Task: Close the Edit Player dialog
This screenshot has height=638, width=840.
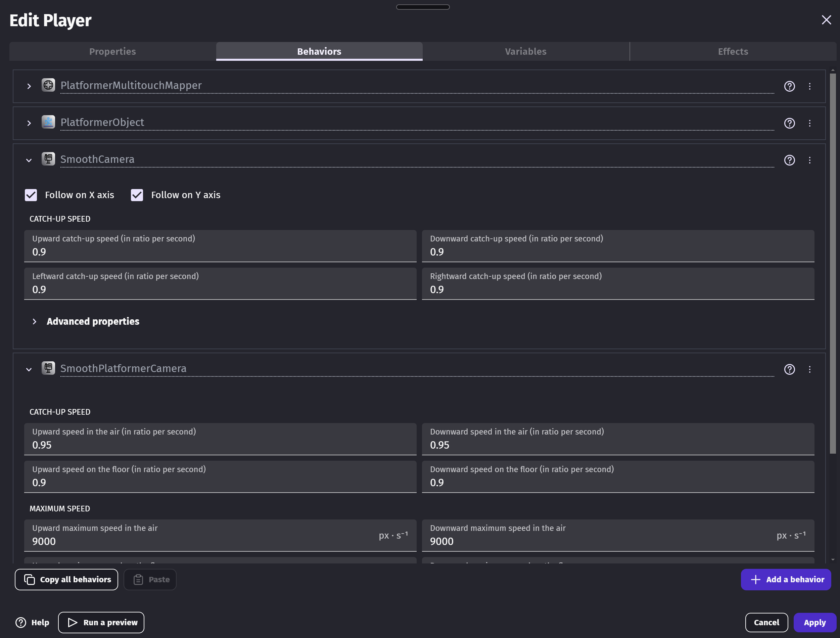Action: pos(826,20)
